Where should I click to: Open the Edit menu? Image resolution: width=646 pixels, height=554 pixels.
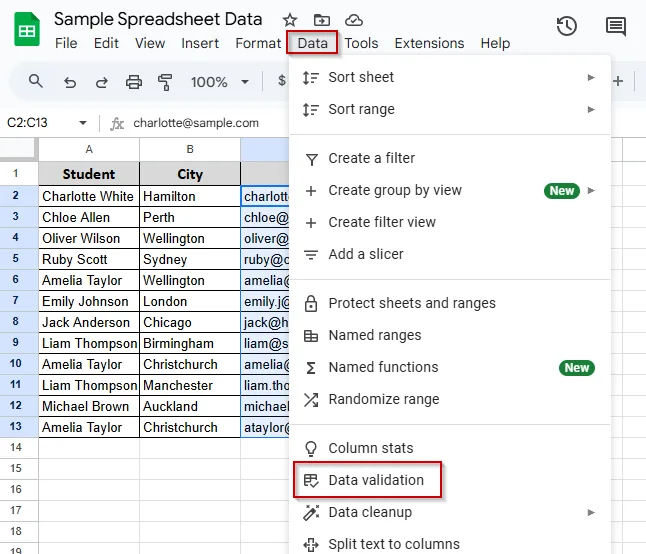click(106, 43)
